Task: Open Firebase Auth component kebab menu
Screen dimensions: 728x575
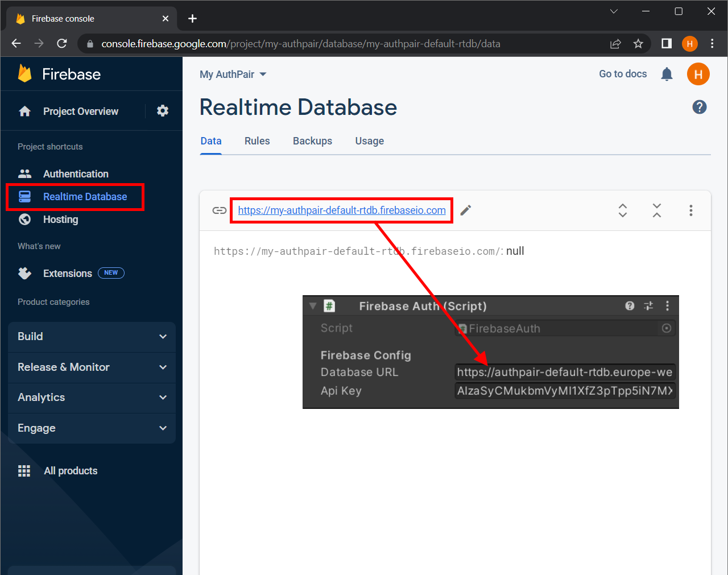Action: [667, 306]
